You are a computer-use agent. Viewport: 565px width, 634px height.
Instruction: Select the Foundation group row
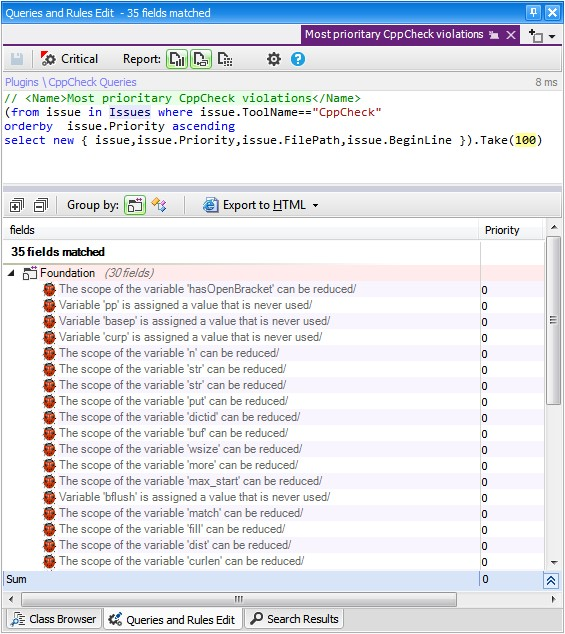click(x=273, y=273)
